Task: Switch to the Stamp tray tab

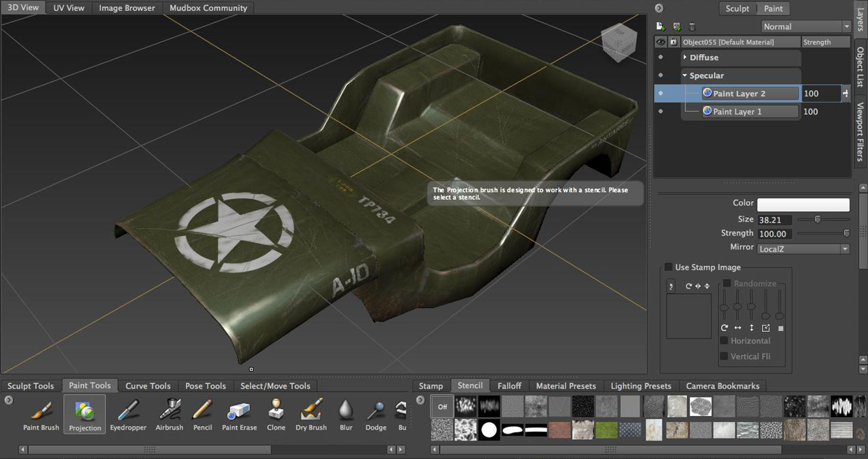Action: pyautogui.click(x=431, y=386)
